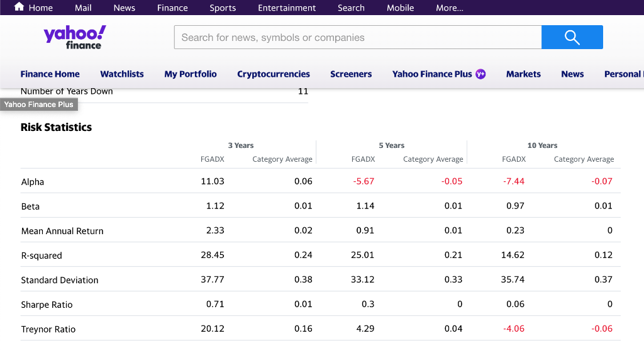Click the 3 Years column header
This screenshot has width=644, height=350.
(241, 145)
